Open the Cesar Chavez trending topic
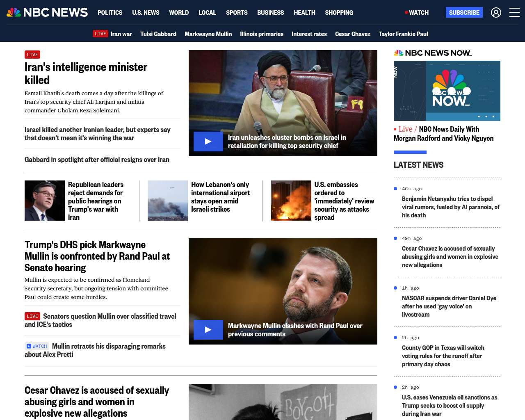This screenshot has width=525, height=420. tap(353, 34)
